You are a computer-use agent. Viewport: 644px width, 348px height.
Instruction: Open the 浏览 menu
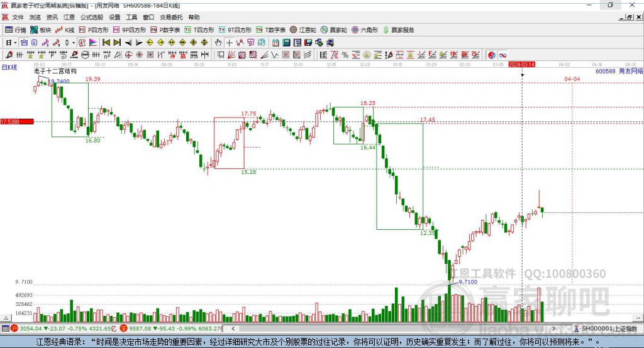click(x=35, y=17)
